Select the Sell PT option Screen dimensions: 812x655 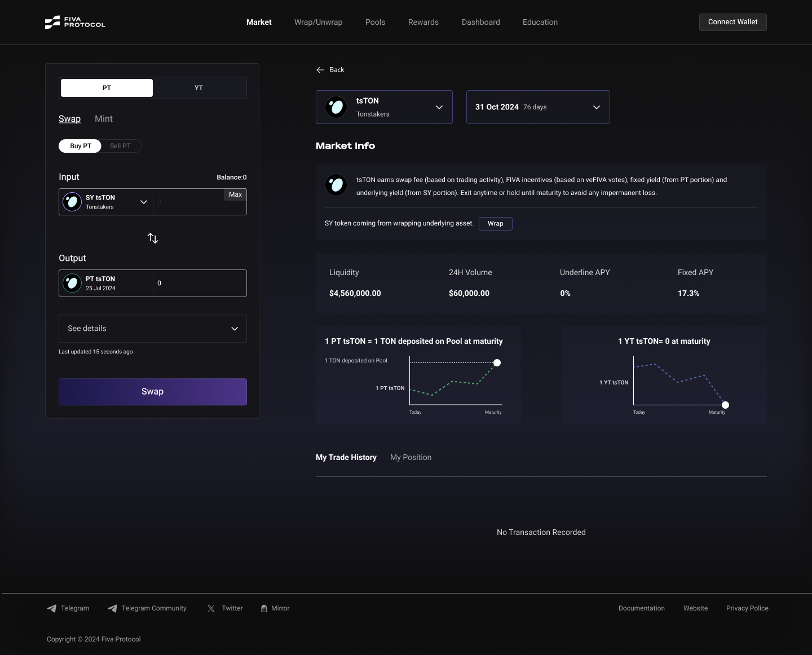coord(120,146)
